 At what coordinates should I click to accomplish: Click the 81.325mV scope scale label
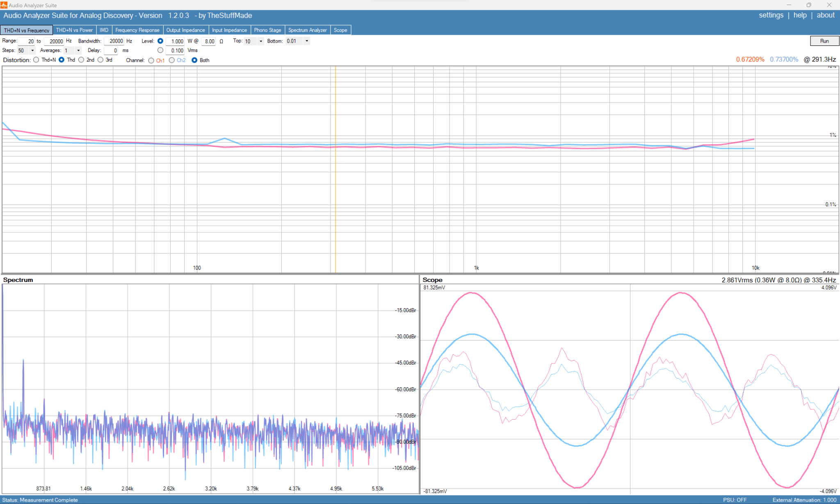click(434, 288)
